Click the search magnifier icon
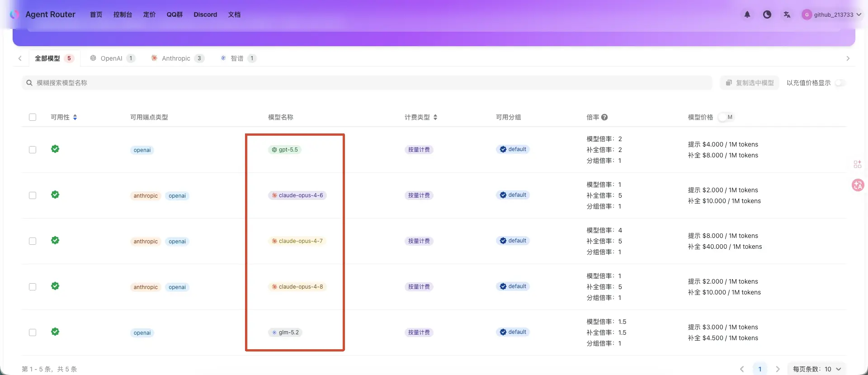Viewport: 868px width, 375px height. click(x=29, y=83)
